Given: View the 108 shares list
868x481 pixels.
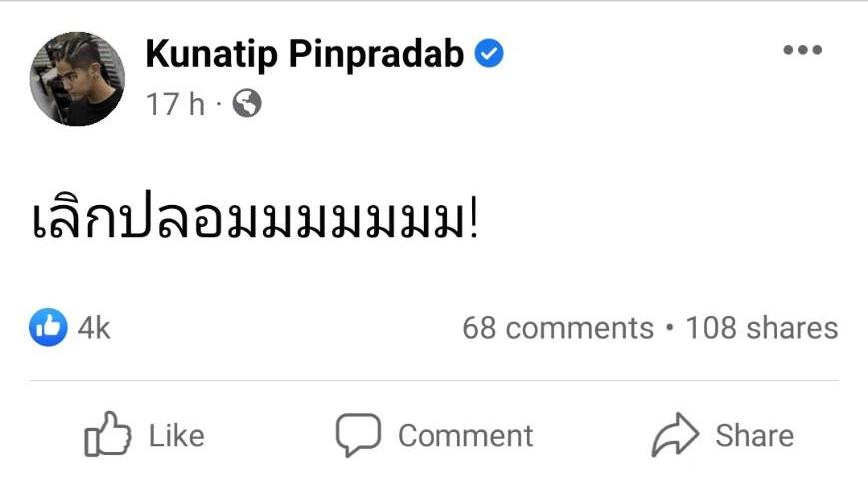Looking at the screenshot, I should [761, 328].
